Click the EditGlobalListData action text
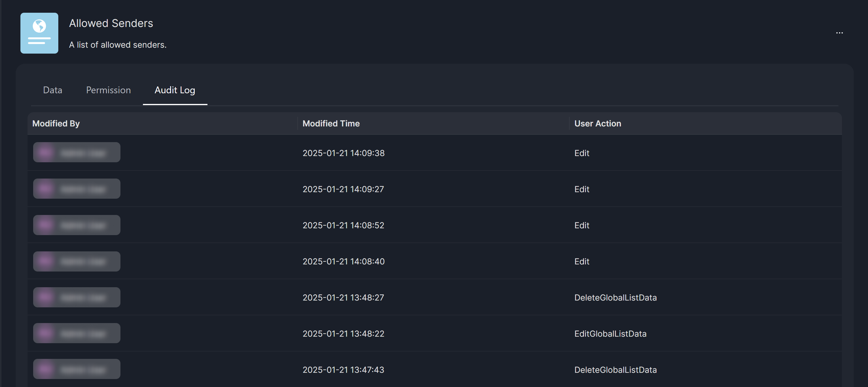Screen dimensions: 868x387 pyautogui.click(x=610, y=334)
